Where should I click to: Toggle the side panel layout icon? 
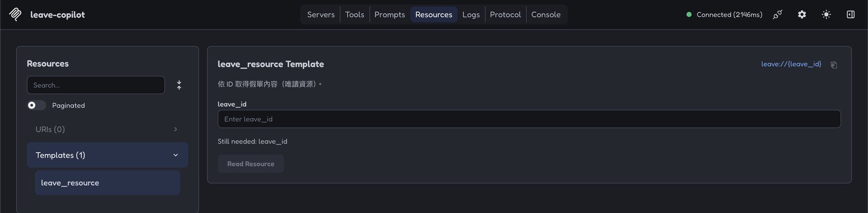coord(851,15)
